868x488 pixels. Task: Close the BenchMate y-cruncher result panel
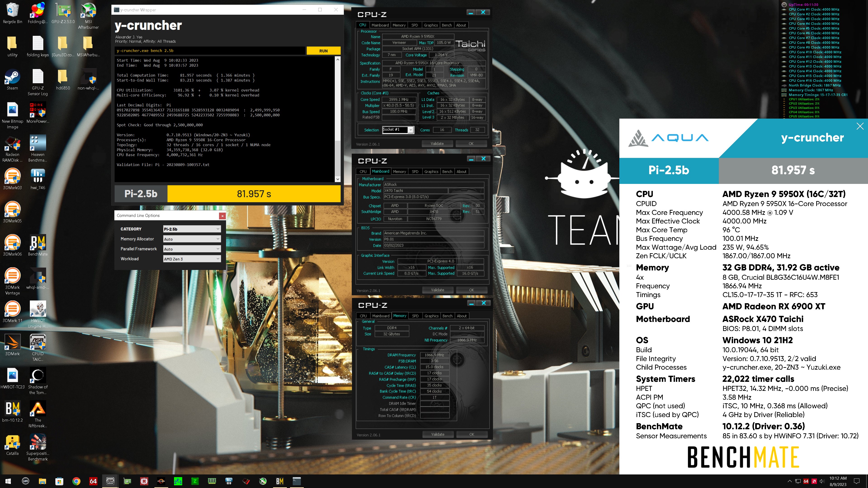860,126
